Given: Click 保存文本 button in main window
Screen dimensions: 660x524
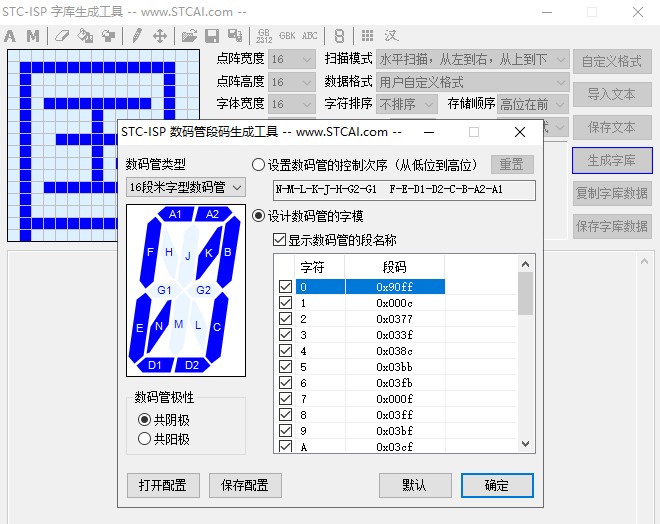Looking at the screenshot, I should pos(612,128).
